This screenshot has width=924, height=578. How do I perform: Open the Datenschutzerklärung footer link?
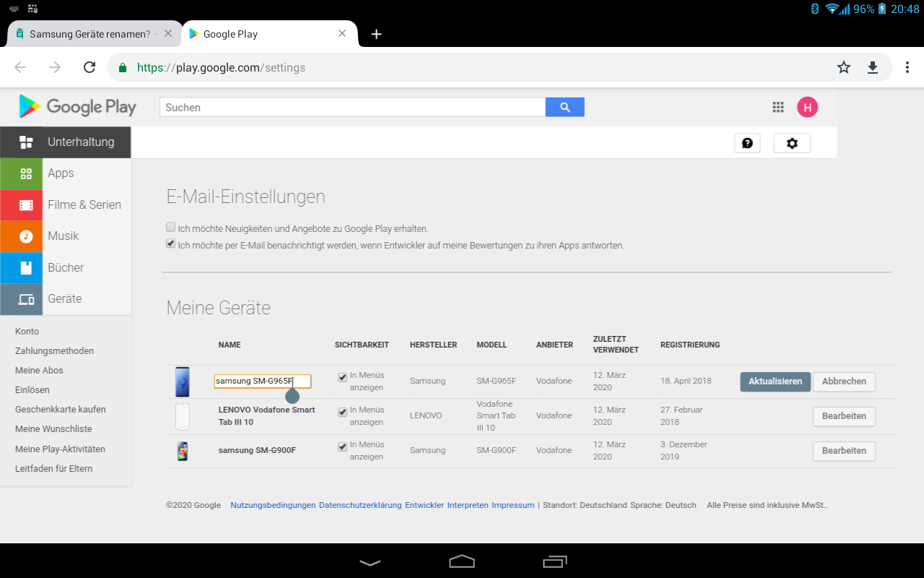pyautogui.click(x=360, y=505)
